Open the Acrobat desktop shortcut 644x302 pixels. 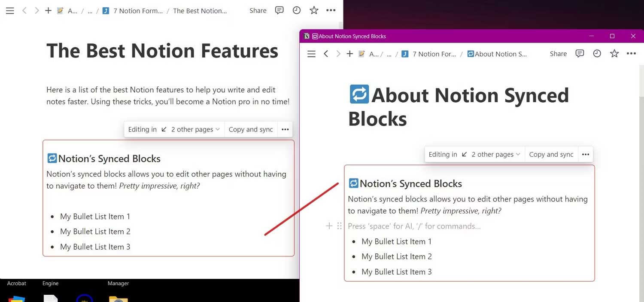[16, 291]
